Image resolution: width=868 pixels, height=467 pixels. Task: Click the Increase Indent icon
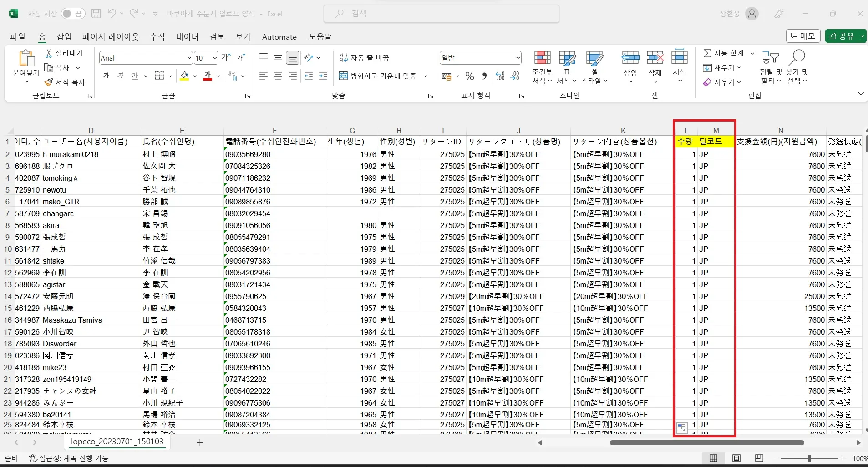[x=323, y=76]
